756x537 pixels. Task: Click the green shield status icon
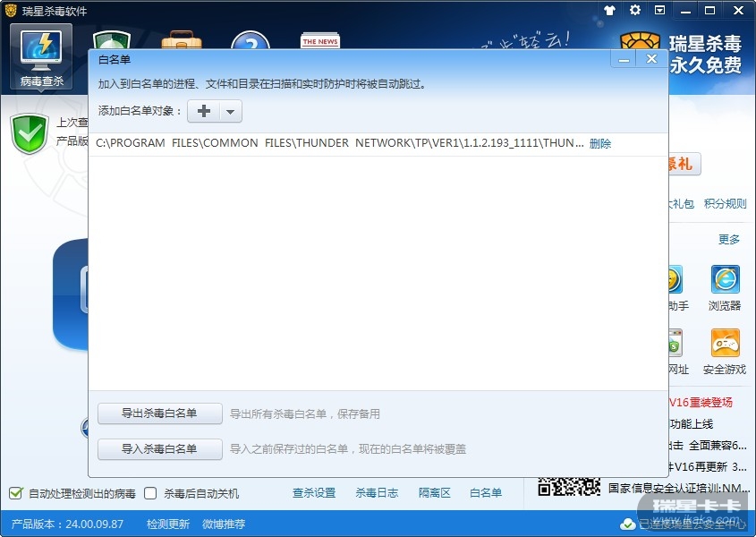point(30,133)
